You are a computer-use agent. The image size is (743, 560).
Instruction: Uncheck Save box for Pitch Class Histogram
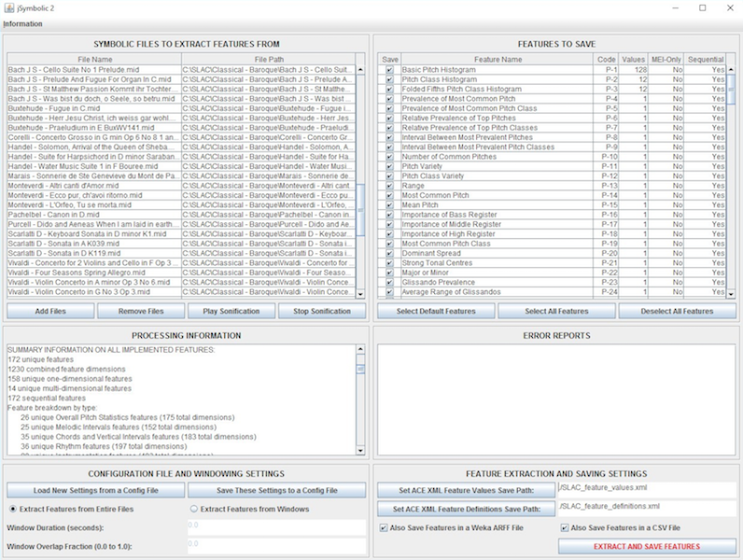coord(389,79)
